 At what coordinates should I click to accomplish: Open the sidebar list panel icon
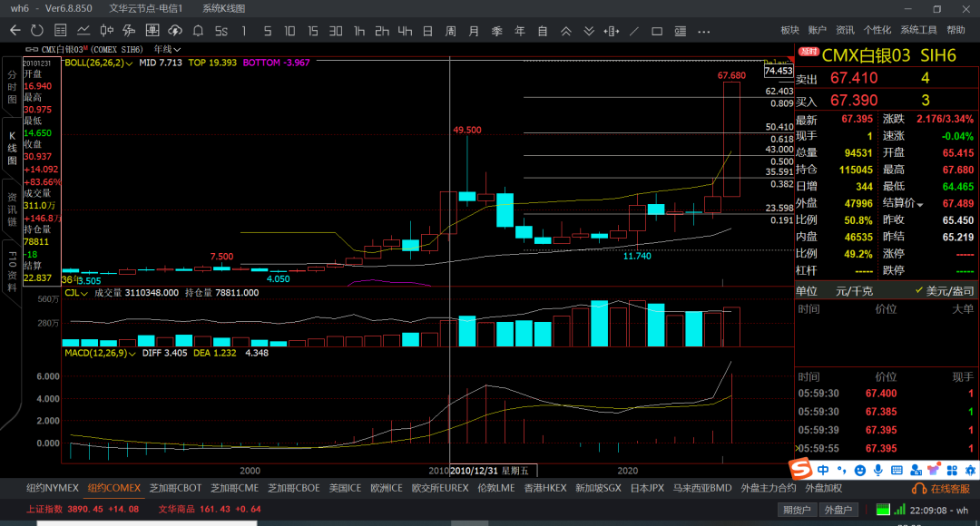680,31
